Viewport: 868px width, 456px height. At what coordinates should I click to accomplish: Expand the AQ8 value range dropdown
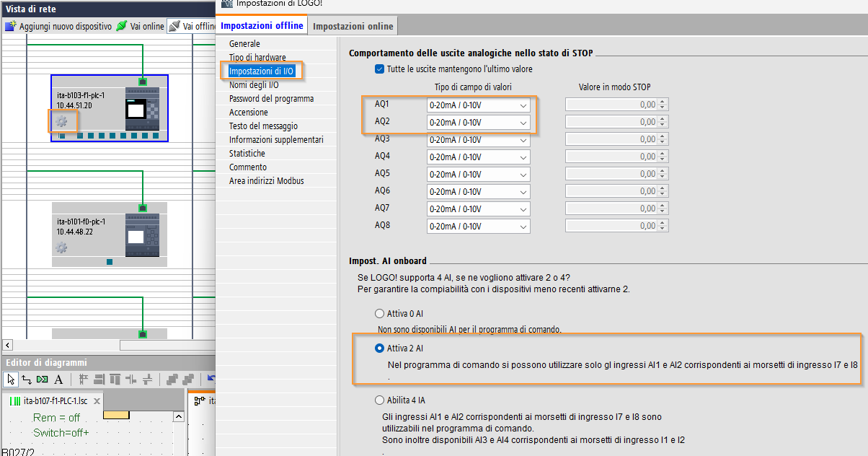click(479, 226)
